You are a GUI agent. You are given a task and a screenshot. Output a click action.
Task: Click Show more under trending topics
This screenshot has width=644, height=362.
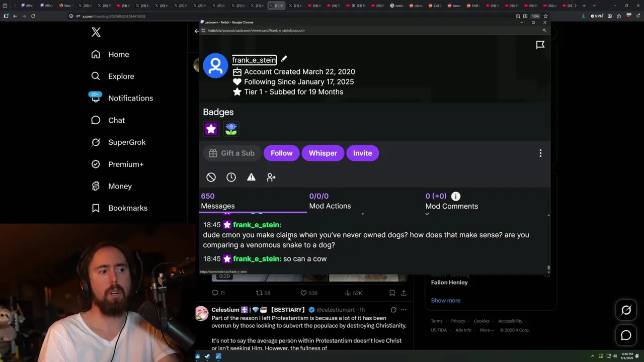click(446, 301)
